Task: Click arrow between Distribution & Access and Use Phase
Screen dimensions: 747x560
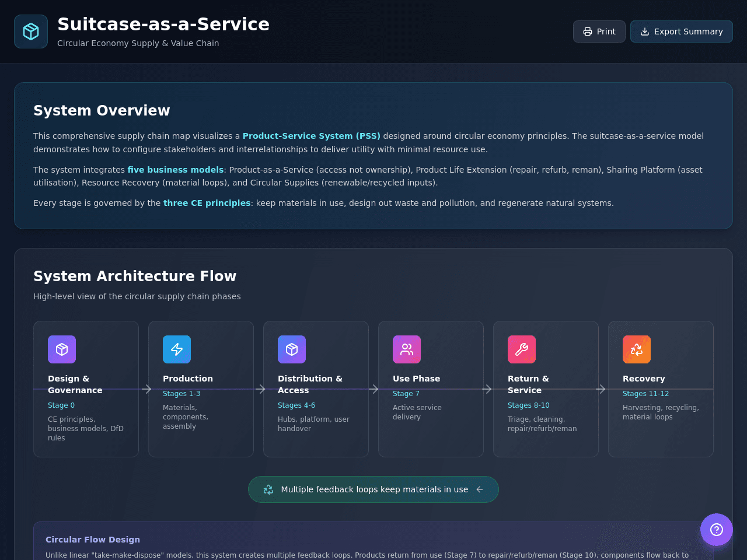Action: pyautogui.click(x=374, y=389)
